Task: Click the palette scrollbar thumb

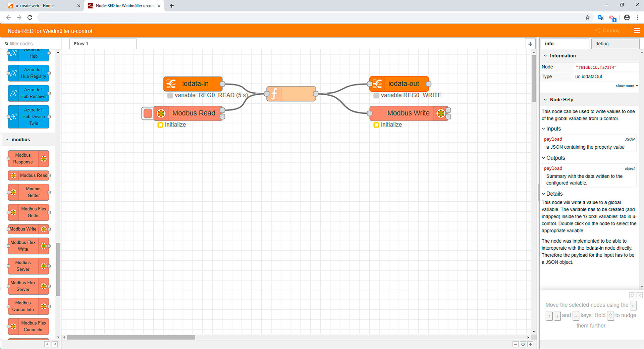Action: point(58,269)
